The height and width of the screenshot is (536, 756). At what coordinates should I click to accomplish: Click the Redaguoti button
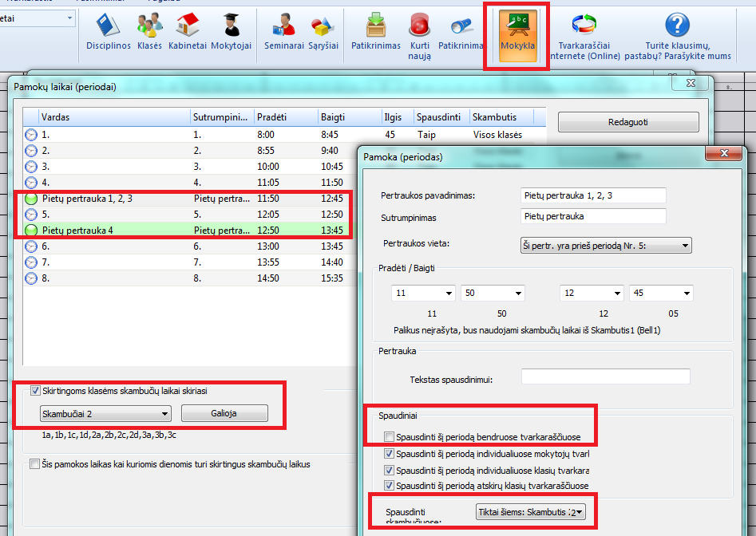[627, 122]
